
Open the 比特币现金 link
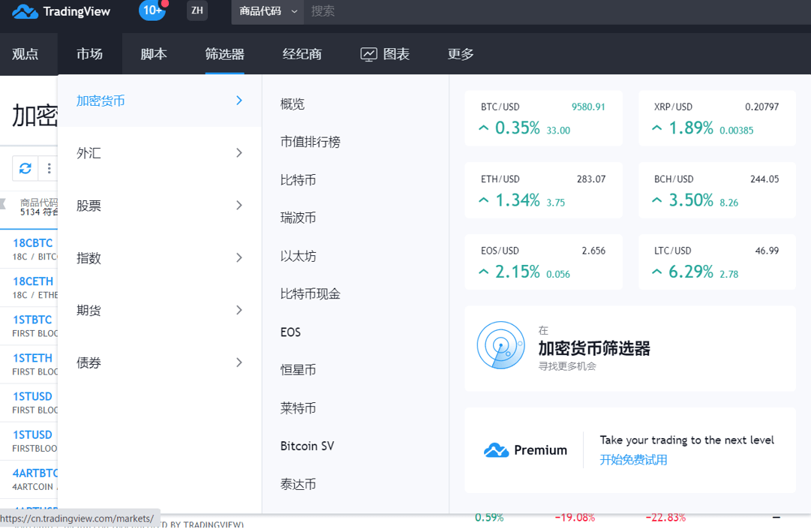click(311, 294)
